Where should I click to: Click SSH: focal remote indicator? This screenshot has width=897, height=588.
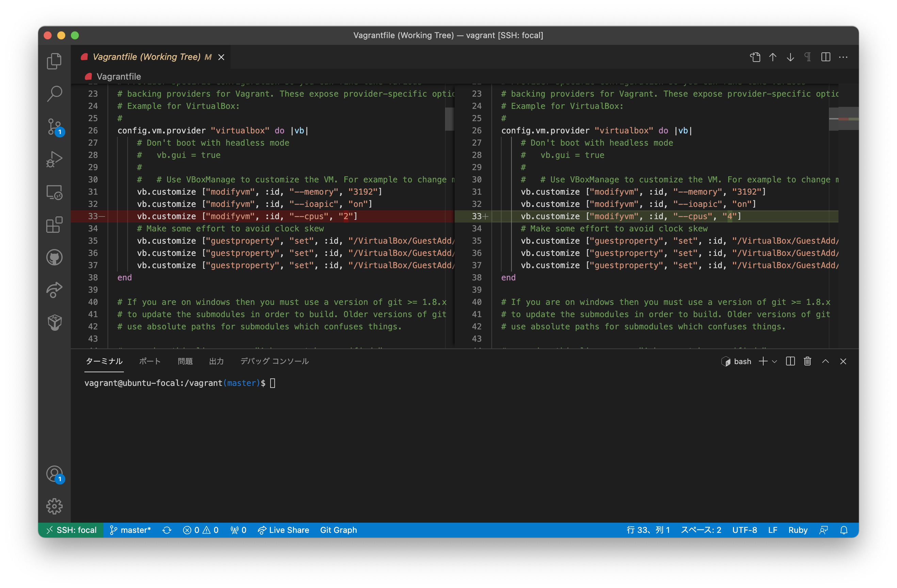coord(71,530)
